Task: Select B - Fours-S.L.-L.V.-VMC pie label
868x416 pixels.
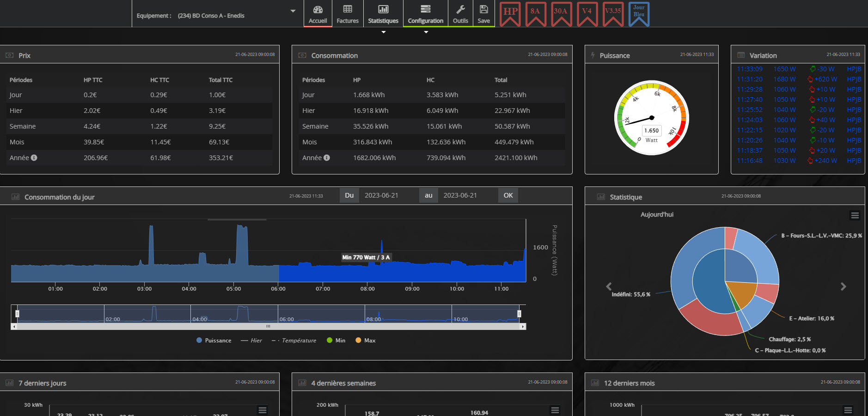Action: coord(821,236)
